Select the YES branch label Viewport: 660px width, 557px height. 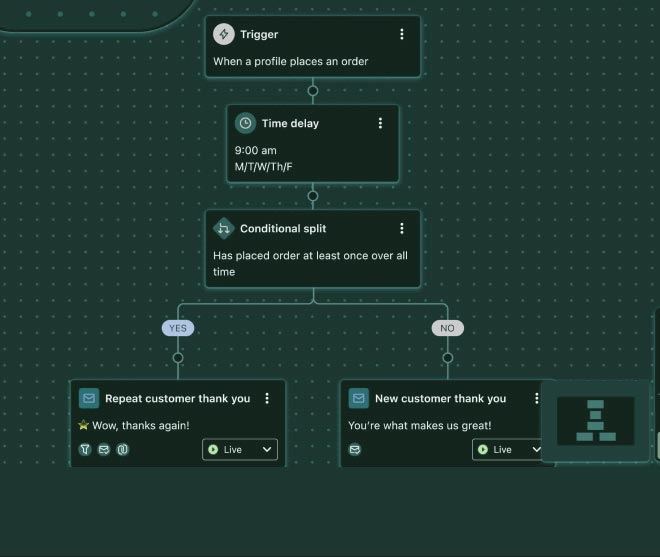click(178, 328)
